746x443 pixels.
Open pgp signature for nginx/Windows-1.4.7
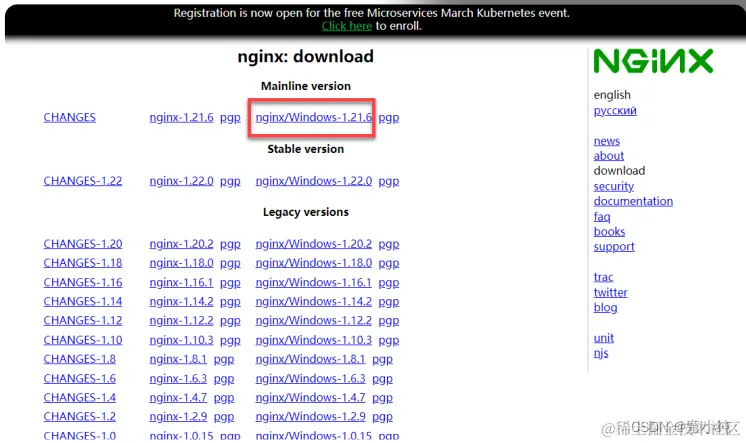382,398
